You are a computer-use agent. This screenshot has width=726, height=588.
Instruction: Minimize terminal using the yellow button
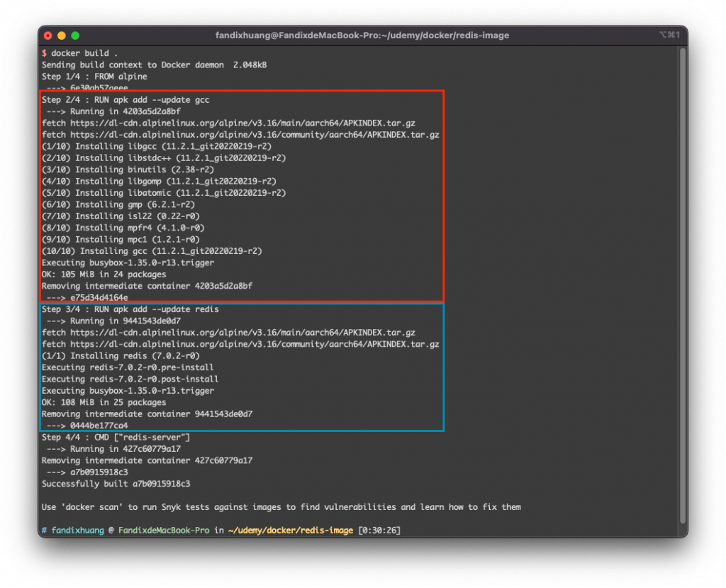point(62,35)
